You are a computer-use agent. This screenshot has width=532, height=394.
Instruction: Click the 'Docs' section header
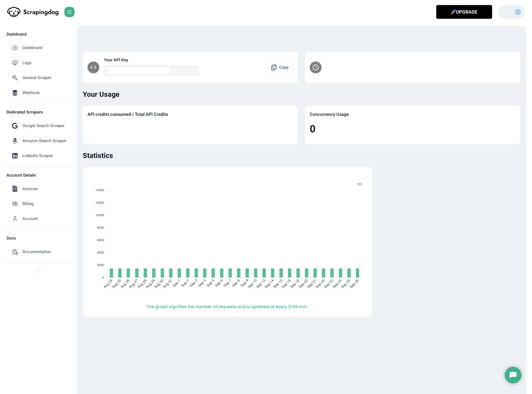pyautogui.click(x=11, y=238)
